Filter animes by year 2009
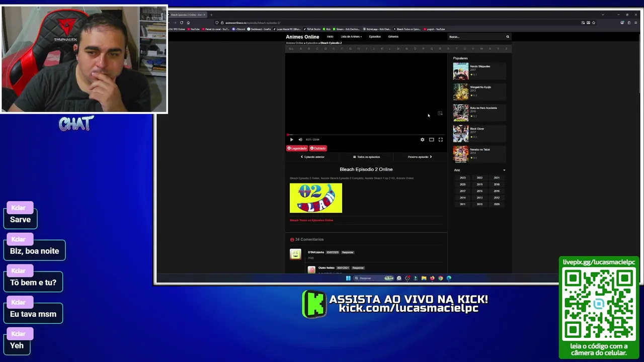This screenshot has width=644, height=362. coord(497,204)
